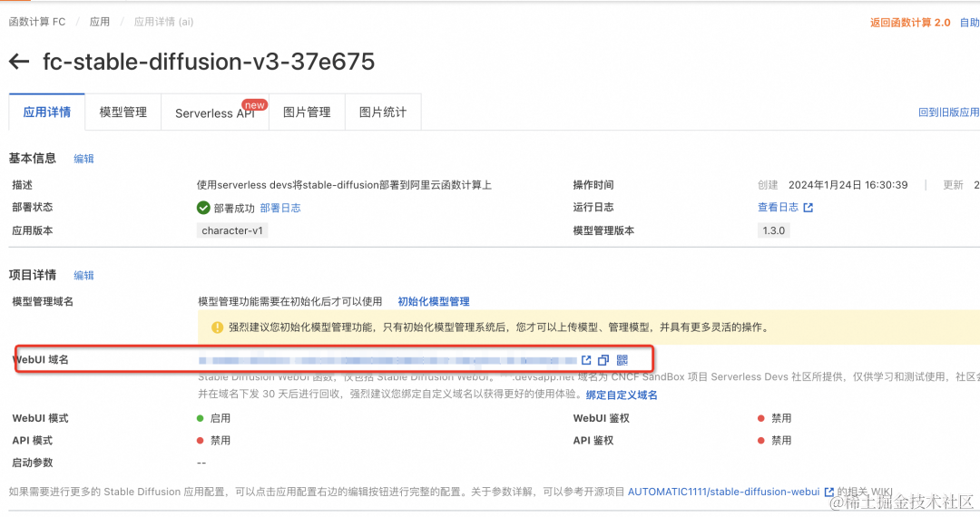
Task: Click green 部署成功 check icon
Action: pyautogui.click(x=203, y=208)
